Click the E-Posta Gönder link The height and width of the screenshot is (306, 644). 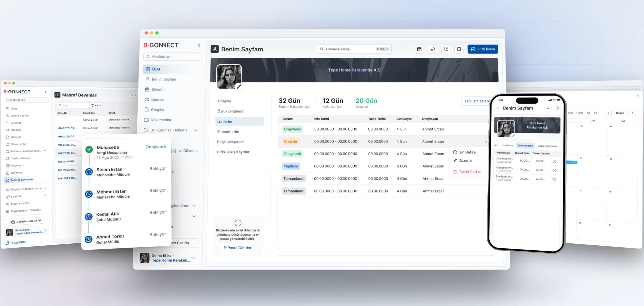pyautogui.click(x=237, y=248)
